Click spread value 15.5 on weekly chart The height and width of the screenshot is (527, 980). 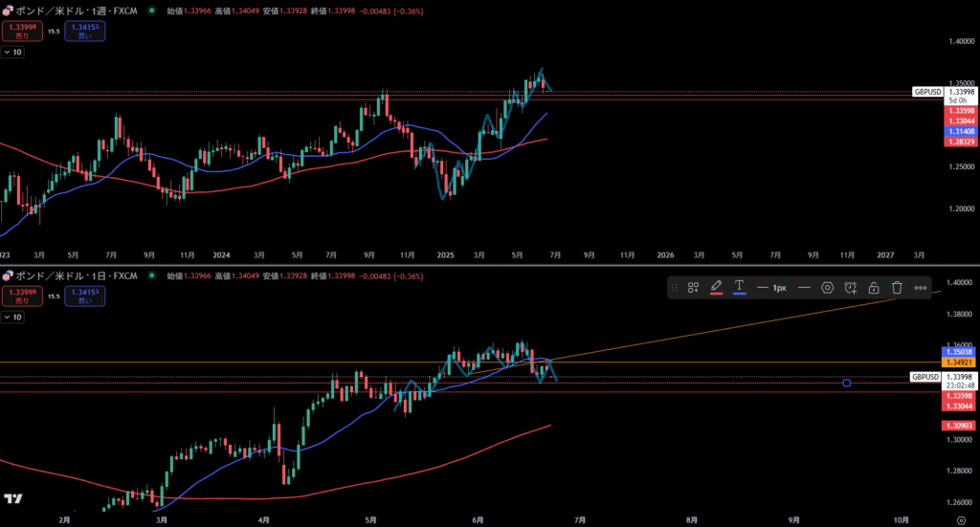(54, 32)
